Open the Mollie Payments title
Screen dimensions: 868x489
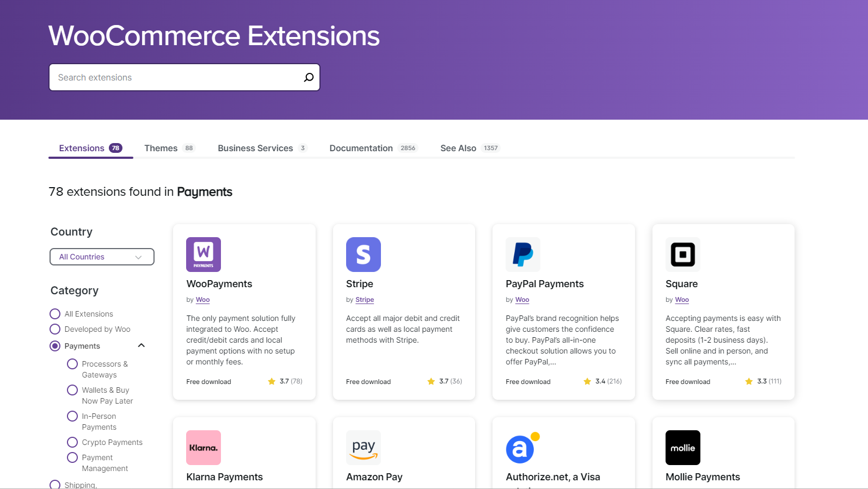[703, 477]
